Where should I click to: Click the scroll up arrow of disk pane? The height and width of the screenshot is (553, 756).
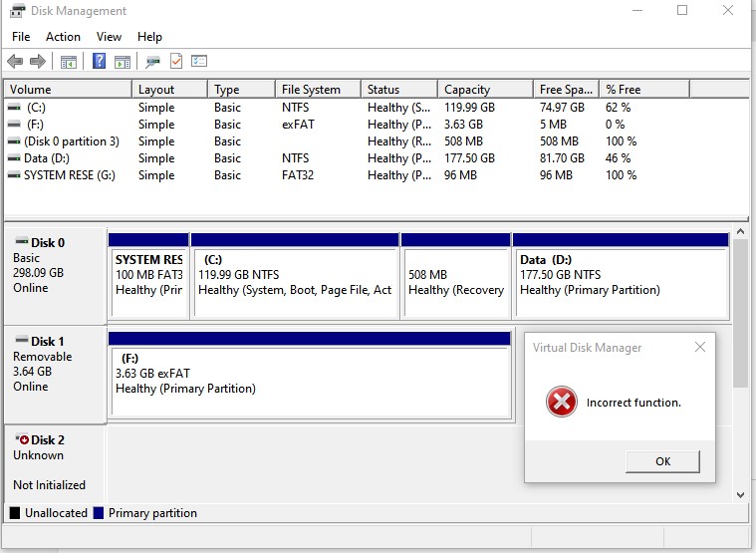pyautogui.click(x=741, y=232)
